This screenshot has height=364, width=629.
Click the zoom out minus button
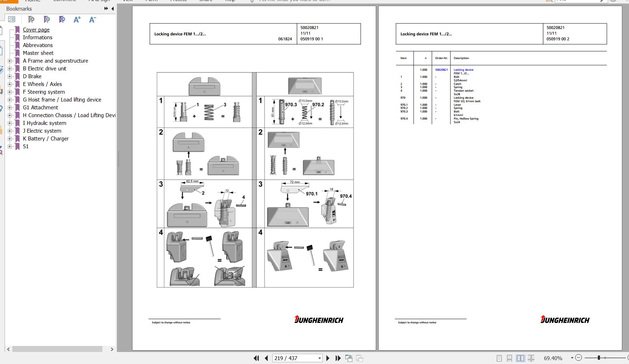578,358
